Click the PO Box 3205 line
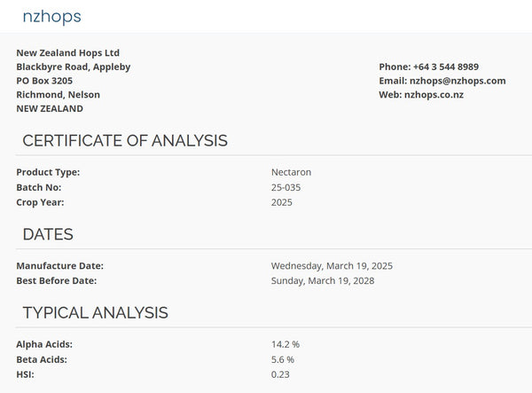The height and width of the screenshot is (393, 532). point(44,81)
